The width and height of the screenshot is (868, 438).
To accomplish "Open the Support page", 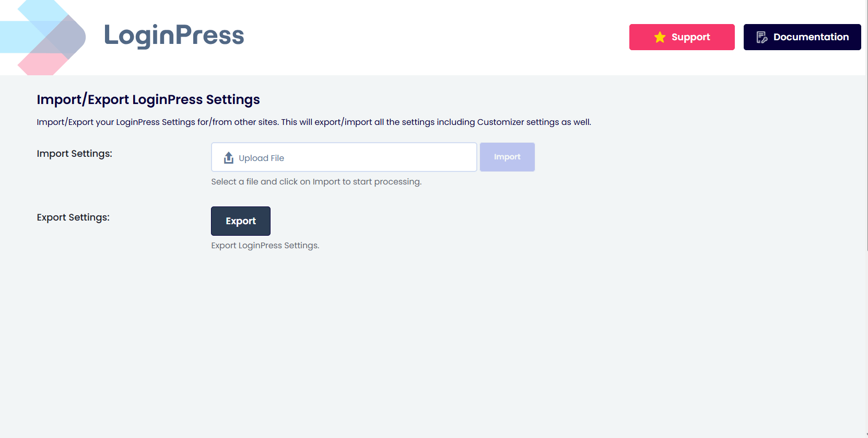I will click(682, 37).
